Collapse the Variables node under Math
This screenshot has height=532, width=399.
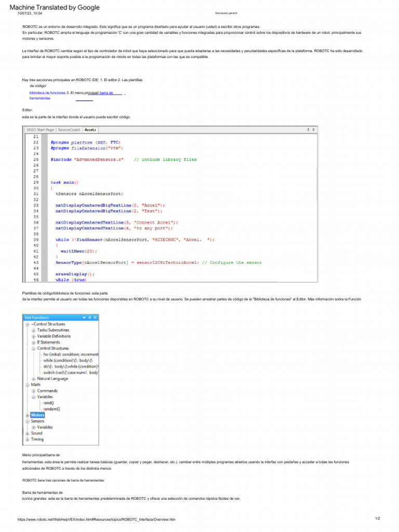(34, 397)
